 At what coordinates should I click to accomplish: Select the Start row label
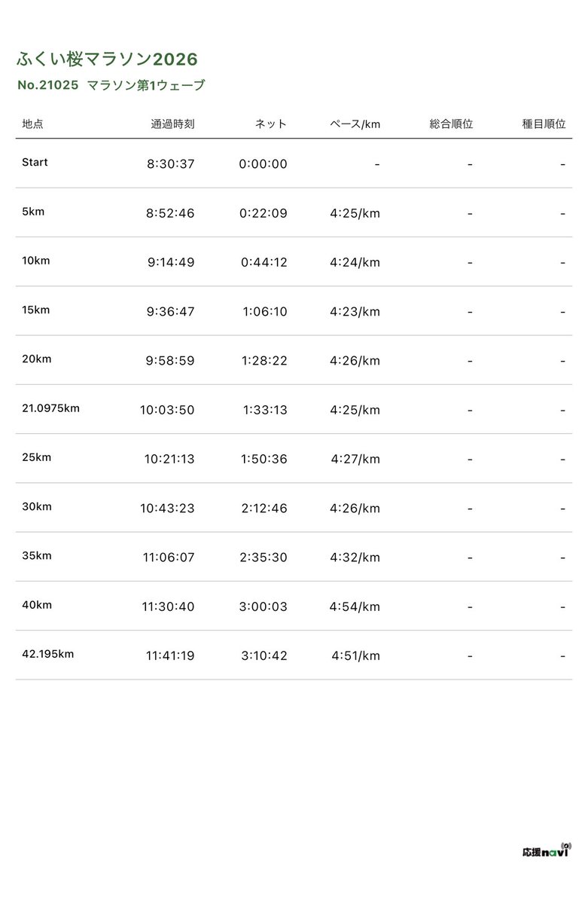(35, 162)
